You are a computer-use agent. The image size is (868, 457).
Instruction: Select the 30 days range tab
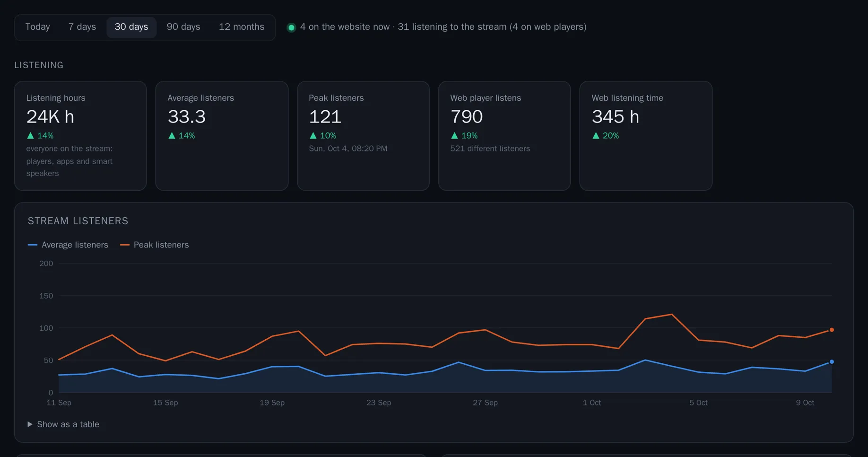[131, 27]
